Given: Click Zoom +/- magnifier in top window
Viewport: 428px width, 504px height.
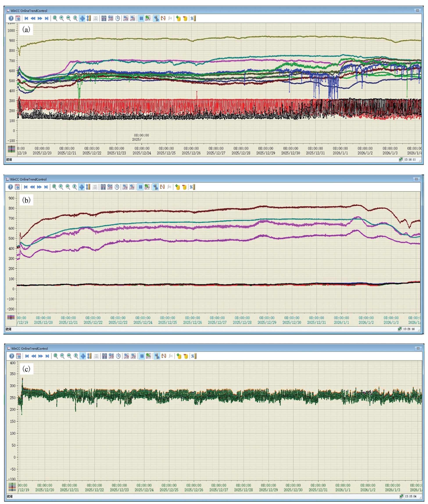Looking at the screenshot, I should [x=62, y=18].
